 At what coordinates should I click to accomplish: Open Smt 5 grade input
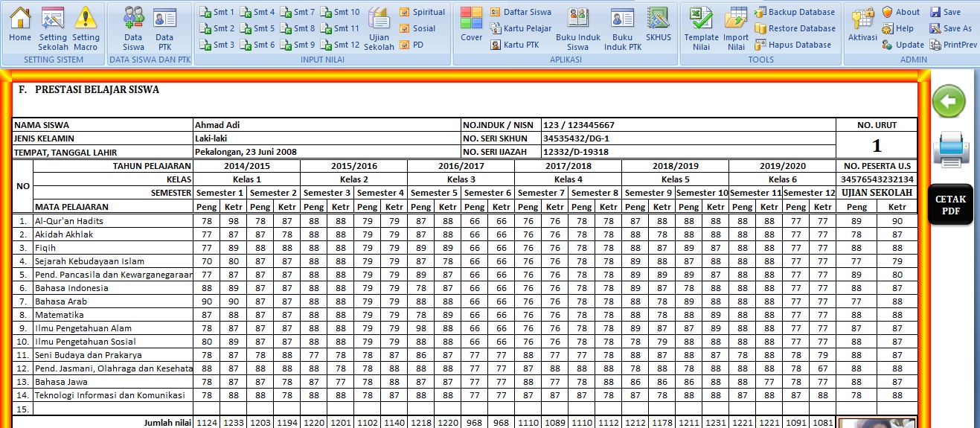(x=257, y=28)
